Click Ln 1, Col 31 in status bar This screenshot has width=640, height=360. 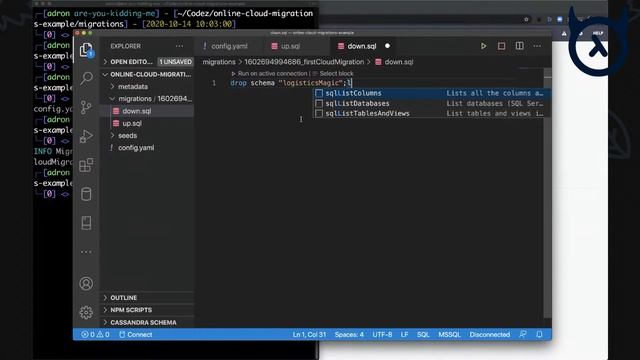(309, 334)
